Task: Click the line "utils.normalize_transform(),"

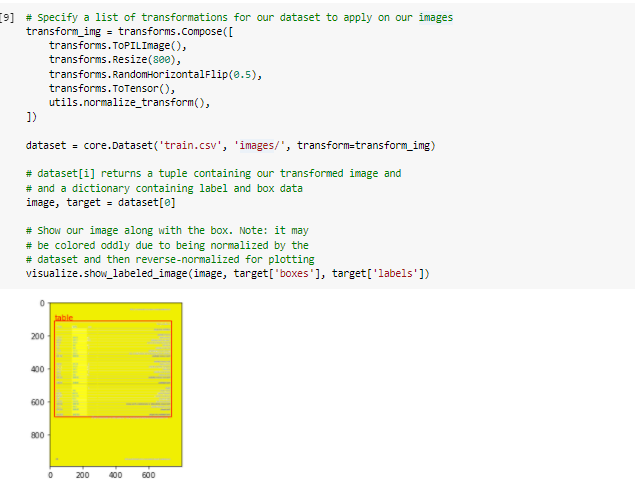Action: (x=130, y=102)
